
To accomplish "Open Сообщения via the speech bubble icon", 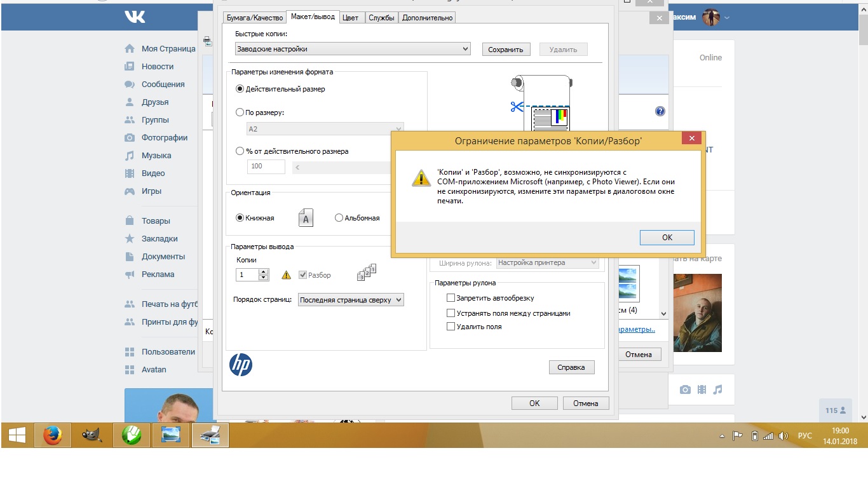I will [x=130, y=85].
